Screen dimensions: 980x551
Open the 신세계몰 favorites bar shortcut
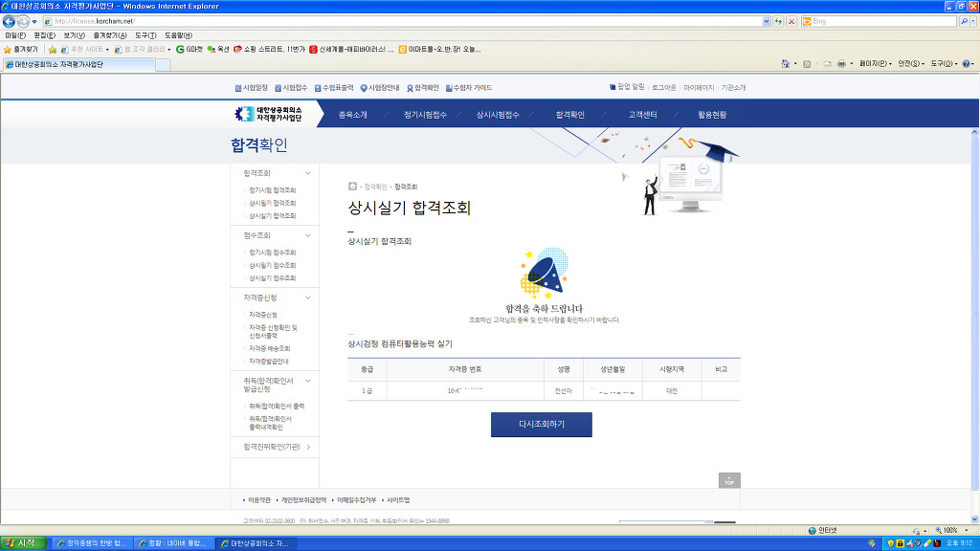[x=352, y=50]
